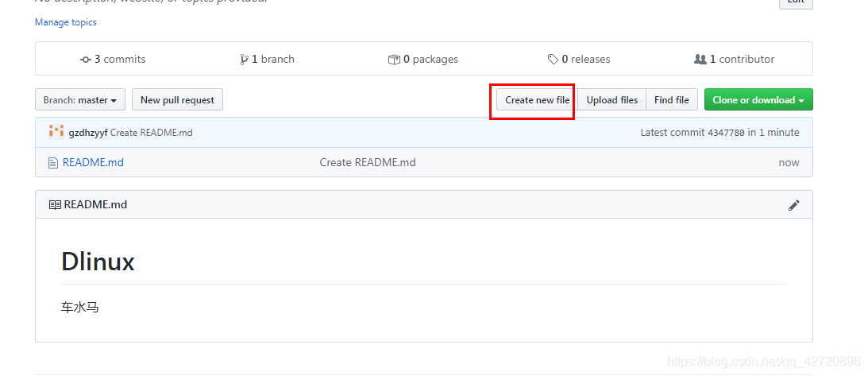Open the README.md file link
Image resolution: width=868 pixels, height=376 pixels.
(93, 162)
